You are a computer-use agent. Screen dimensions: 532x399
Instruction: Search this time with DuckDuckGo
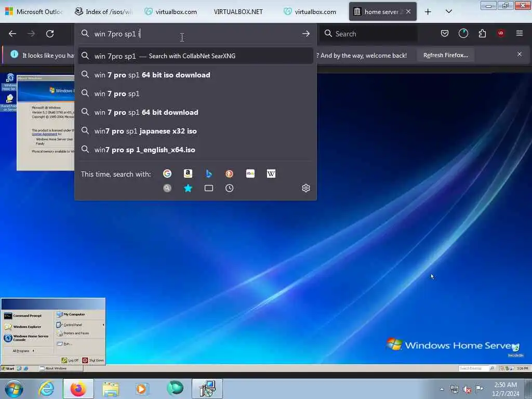click(229, 174)
